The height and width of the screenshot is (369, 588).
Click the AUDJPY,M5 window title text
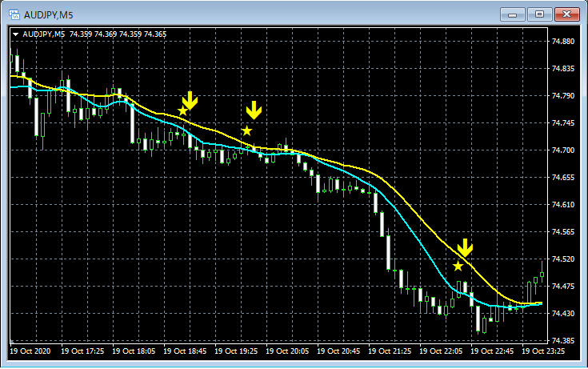coord(48,15)
